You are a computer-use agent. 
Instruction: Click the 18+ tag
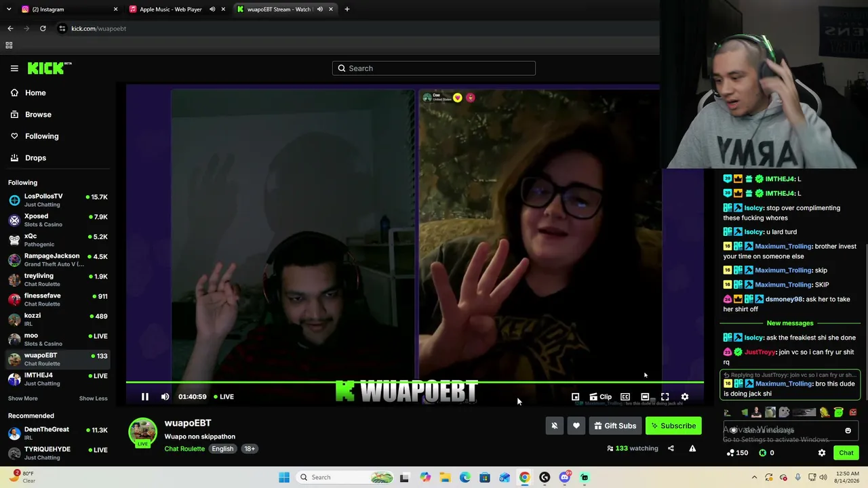point(250,449)
